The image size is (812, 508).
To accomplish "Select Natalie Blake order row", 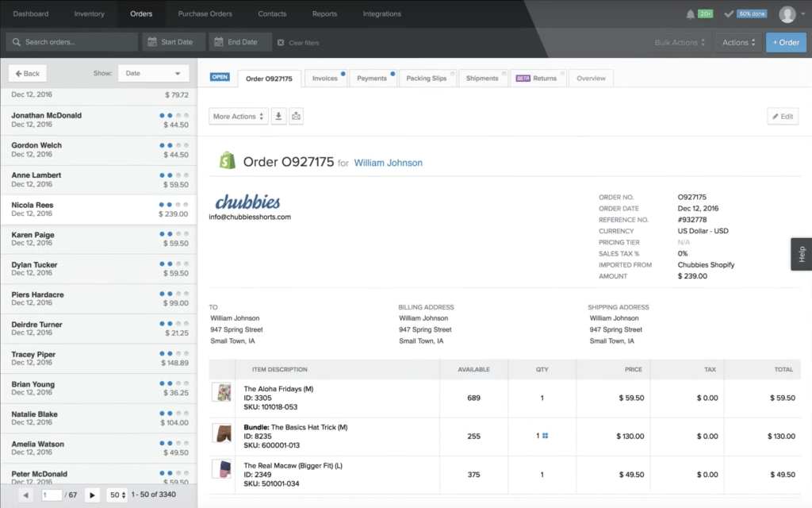I will pos(98,419).
